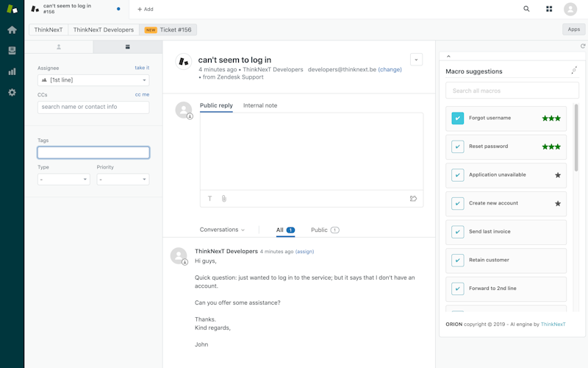Click the Forgot username three-star rating
This screenshot has height=368, width=588.
(x=551, y=118)
